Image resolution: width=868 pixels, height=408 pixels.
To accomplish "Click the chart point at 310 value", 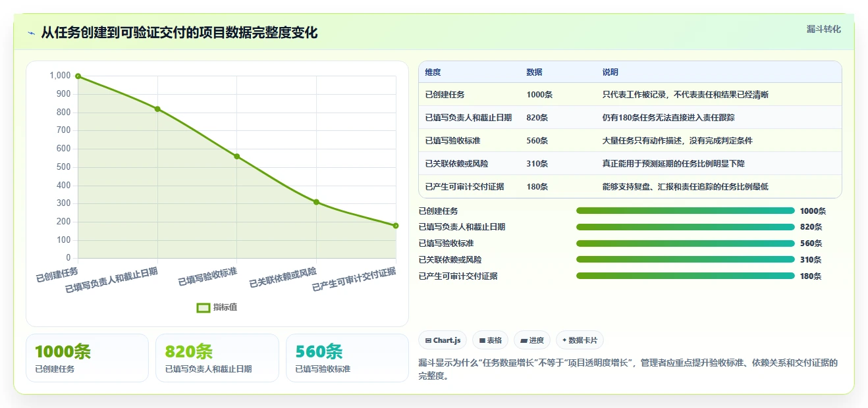I will [316, 202].
